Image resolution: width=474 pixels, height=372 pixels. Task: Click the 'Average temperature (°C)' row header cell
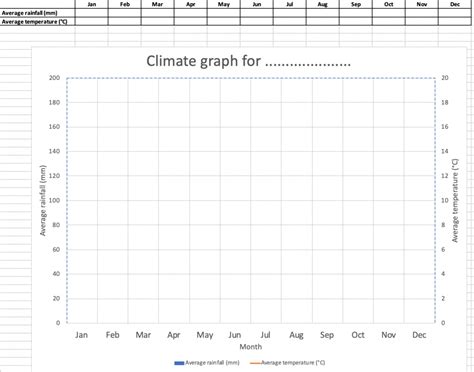tap(37, 21)
